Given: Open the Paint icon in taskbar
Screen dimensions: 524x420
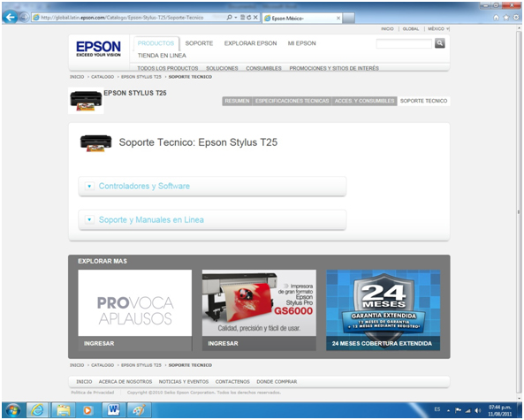Looking at the screenshot, I should point(139,409).
